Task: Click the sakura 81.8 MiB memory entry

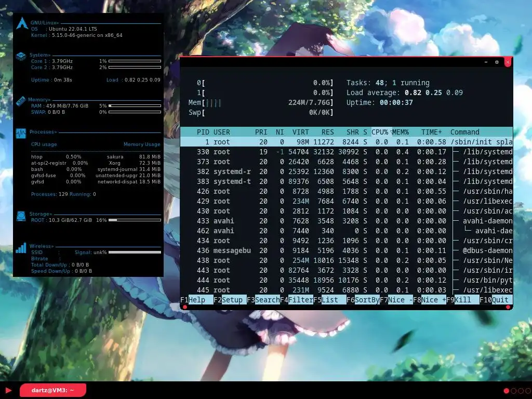Action: click(x=134, y=157)
